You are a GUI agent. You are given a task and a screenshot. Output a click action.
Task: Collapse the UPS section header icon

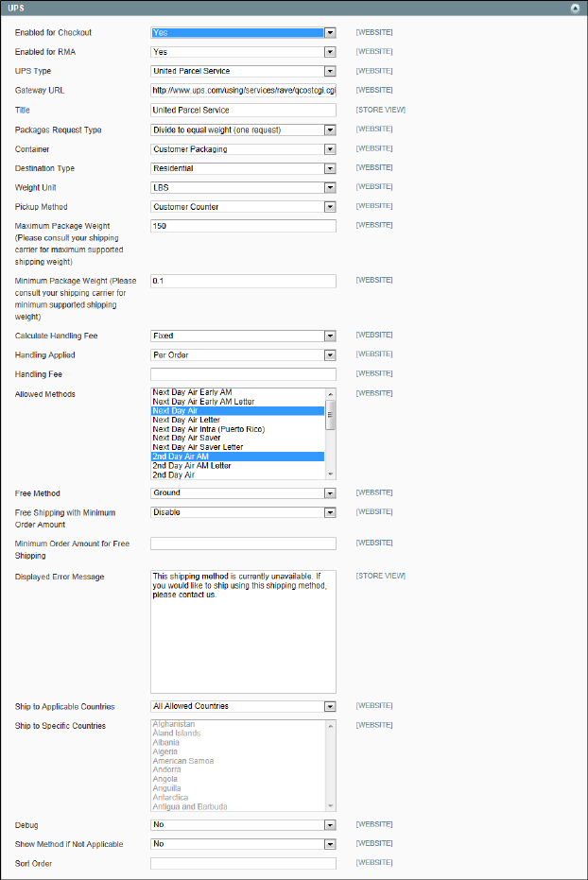574,8
